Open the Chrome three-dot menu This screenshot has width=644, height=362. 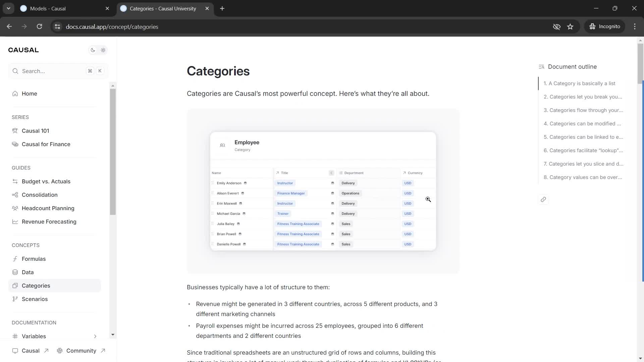[x=635, y=26]
